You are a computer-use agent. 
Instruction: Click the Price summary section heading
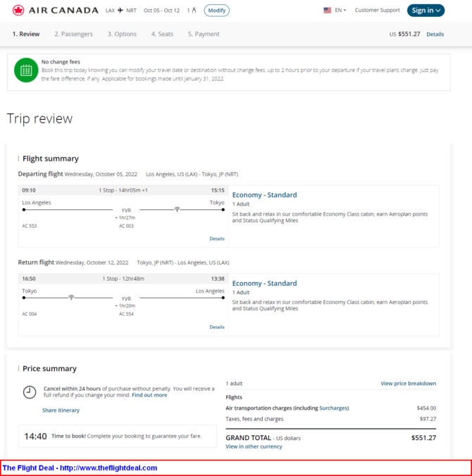(x=50, y=369)
